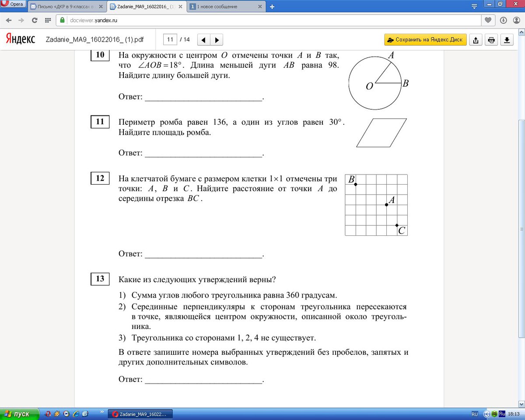Click the Zadanie_MA9_16022016_ (1).pdf file title
The height and width of the screenshot is (420, 525).
[94, 39]
